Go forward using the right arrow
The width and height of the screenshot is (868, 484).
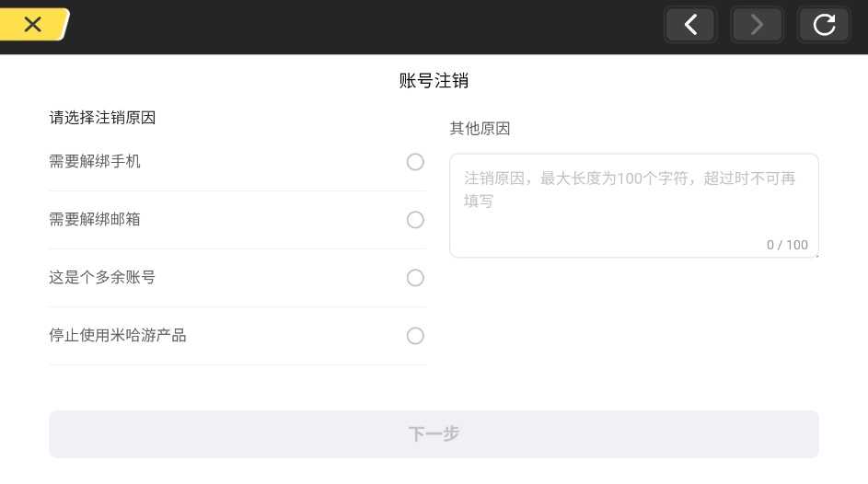[757, 25]
